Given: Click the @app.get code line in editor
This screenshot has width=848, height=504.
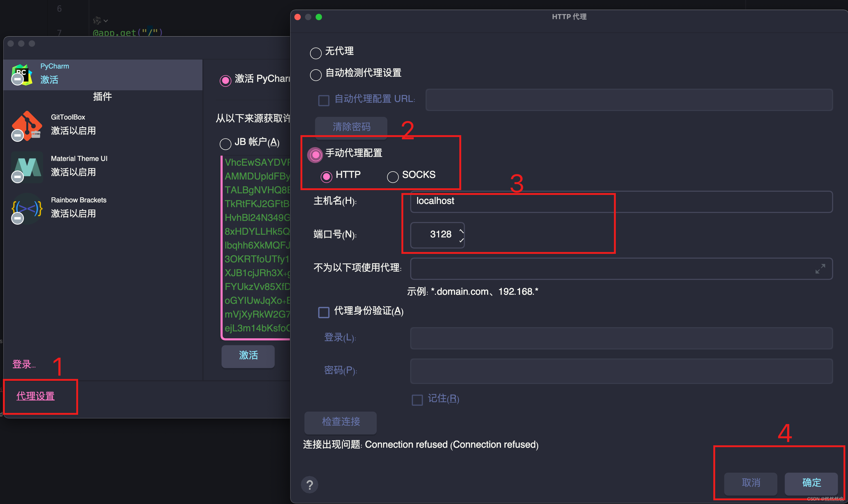Looking at the screenshot, I should pos(128,33).
